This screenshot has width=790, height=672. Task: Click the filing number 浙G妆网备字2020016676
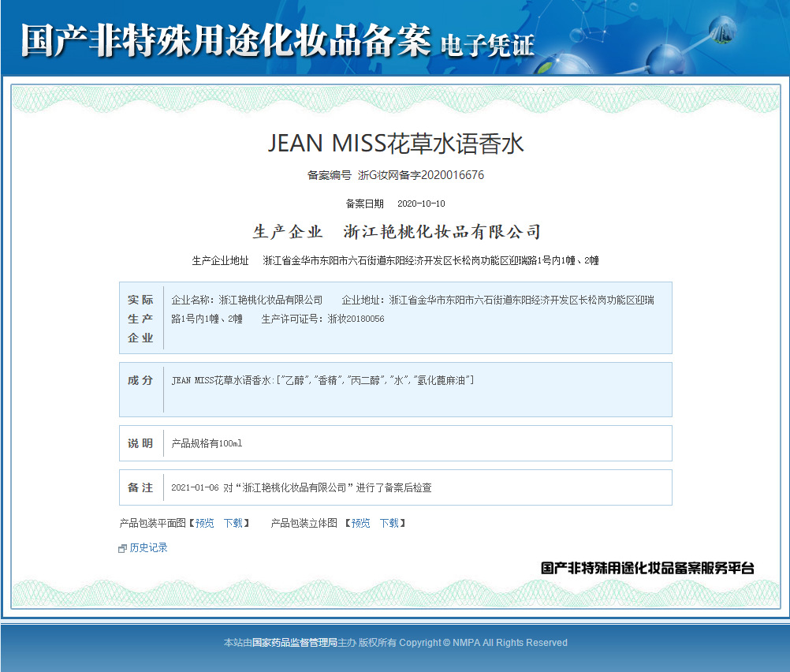click(421, 175)
